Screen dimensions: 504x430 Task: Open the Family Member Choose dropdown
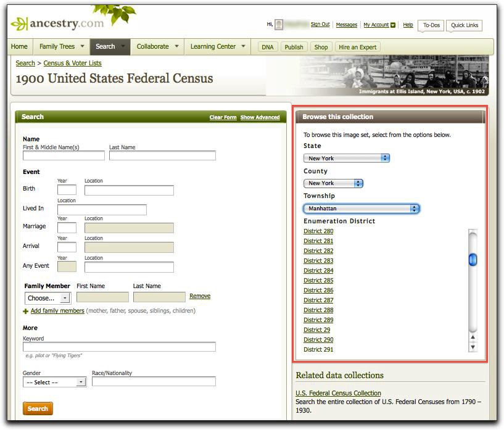pyautogui.click(x=48, y=298)
